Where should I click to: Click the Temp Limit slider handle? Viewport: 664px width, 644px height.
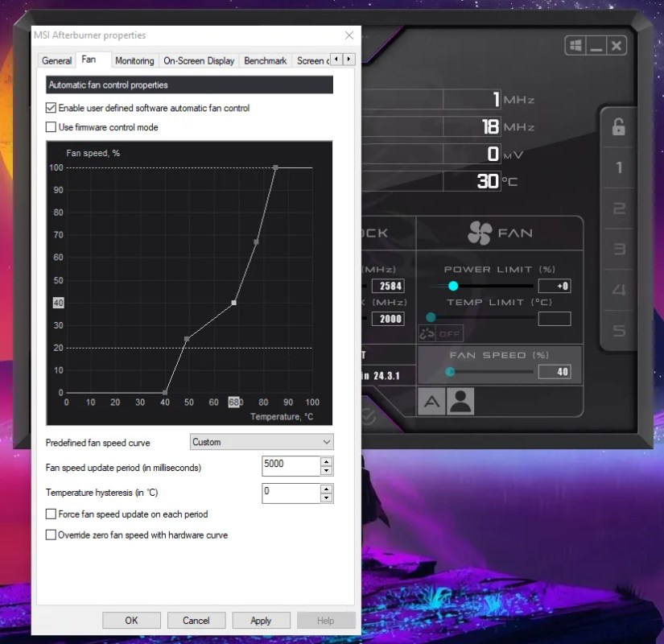(431, 317)
